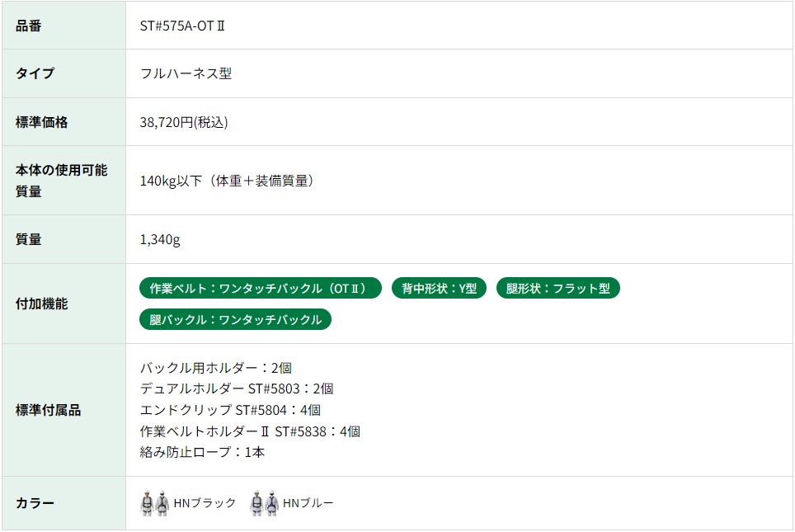Click the 標準付属品 row header
795x532 pixels.
pyautogui.click(x=49, y=410)
